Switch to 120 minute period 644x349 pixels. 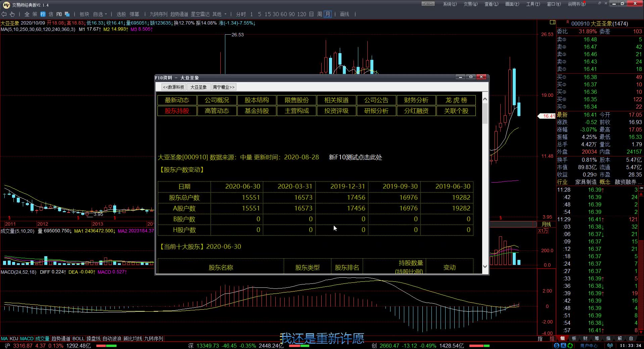tap(302, 14)
